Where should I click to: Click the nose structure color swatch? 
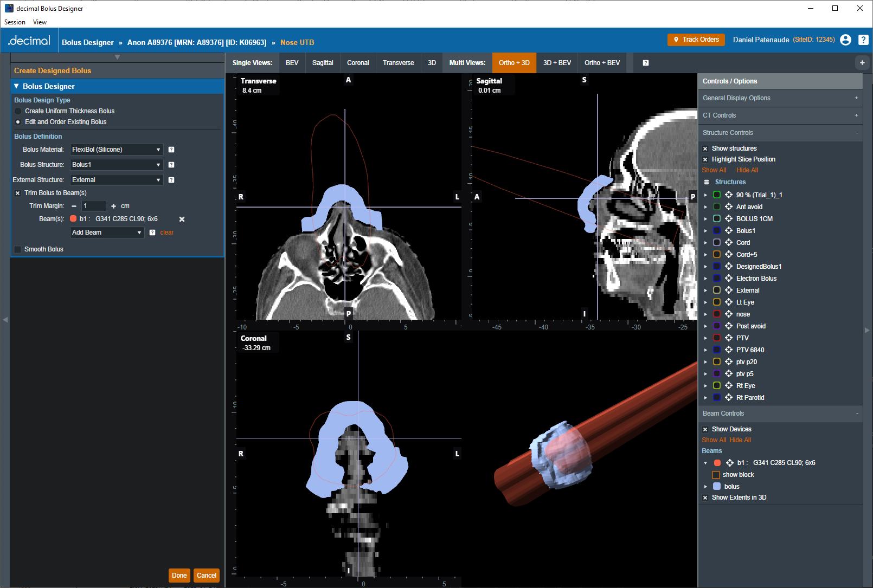tap(717, 314)
